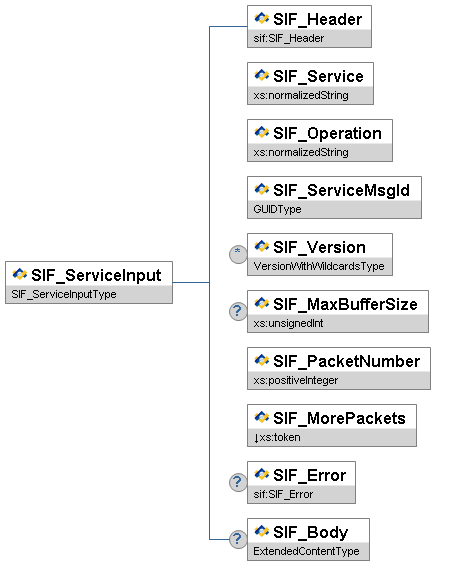Select the SIF_ServiceInput root node
Viewport: 451px width, 565px height.
pos(89,282)
